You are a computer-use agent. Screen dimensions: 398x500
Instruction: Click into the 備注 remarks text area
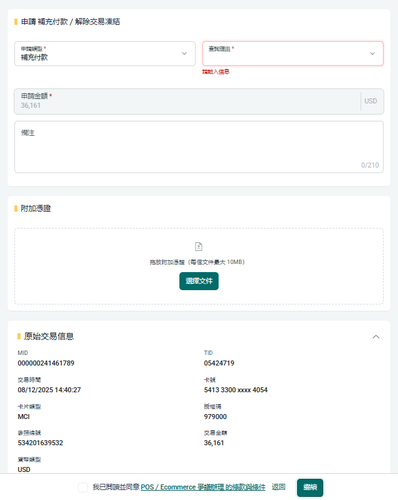coord(199,147)
